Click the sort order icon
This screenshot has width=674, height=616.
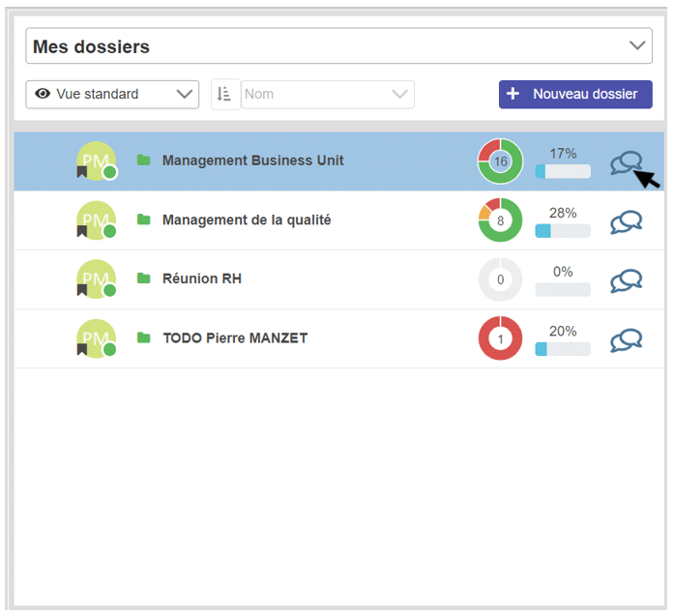(224, 94)
